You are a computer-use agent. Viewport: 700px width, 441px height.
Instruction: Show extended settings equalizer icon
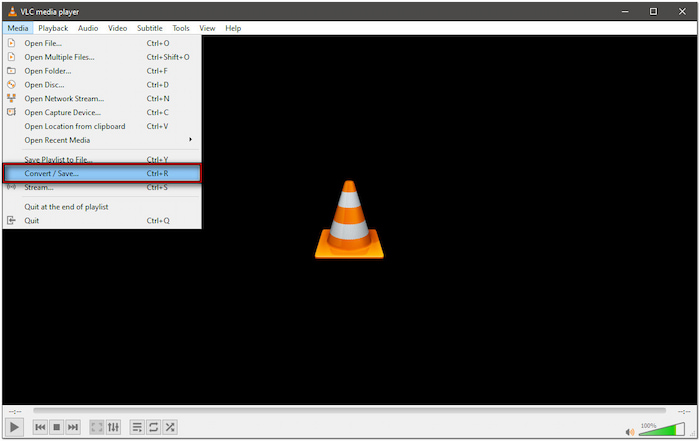click(114, 427)
